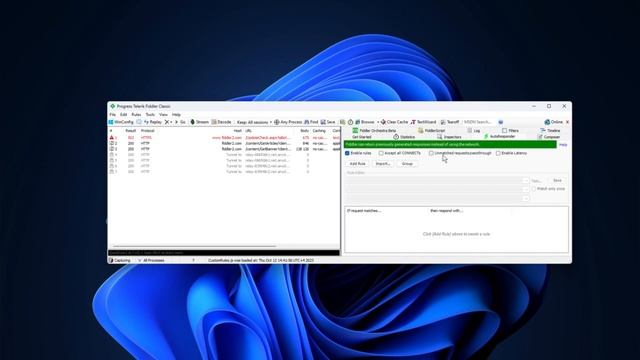Open the Tools menu

click(x=150, y=115)
